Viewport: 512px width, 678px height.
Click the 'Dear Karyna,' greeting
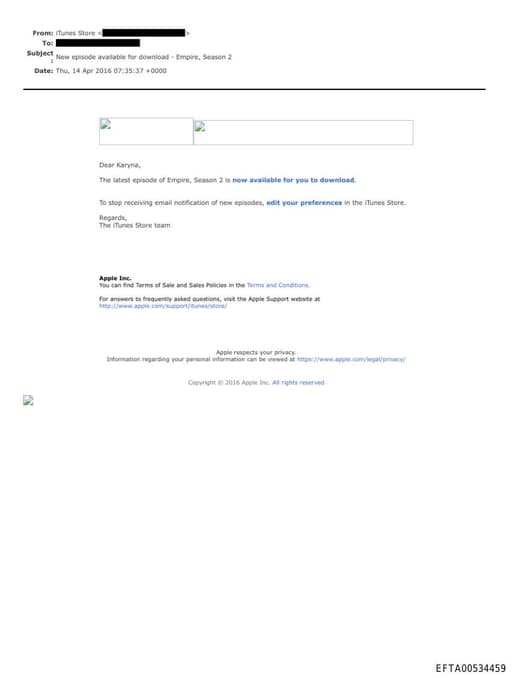coord(120,165)
